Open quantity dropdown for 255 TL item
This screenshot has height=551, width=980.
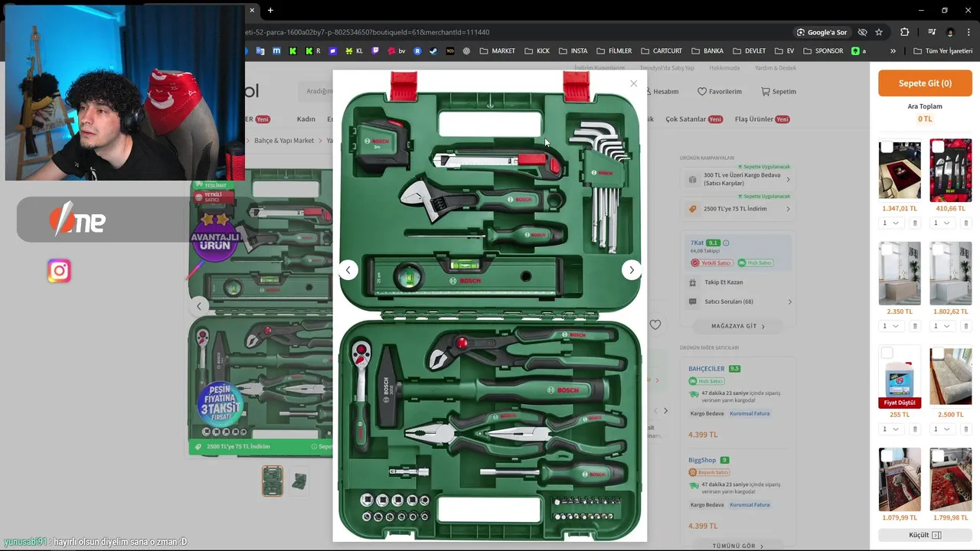coord(890,429)
